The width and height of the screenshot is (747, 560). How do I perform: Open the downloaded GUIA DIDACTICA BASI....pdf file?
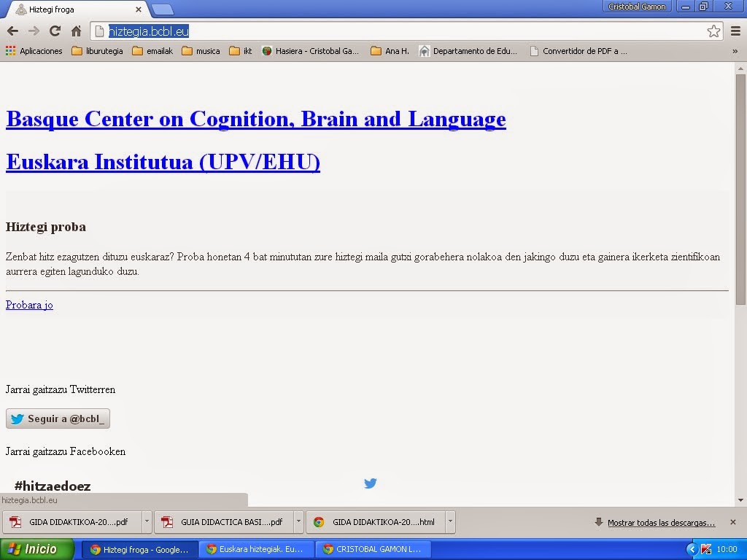(x=224, y=522)
